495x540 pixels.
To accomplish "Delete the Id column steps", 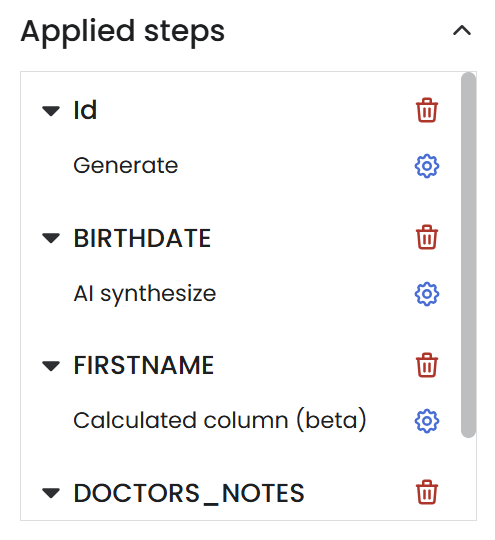I will [426, 110].
